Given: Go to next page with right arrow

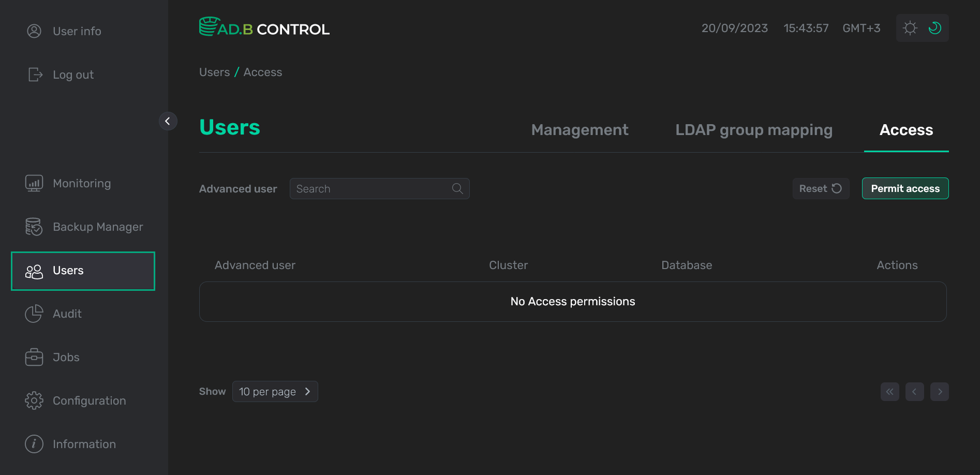Looking at the screenshot, I should tap(940, 392).
